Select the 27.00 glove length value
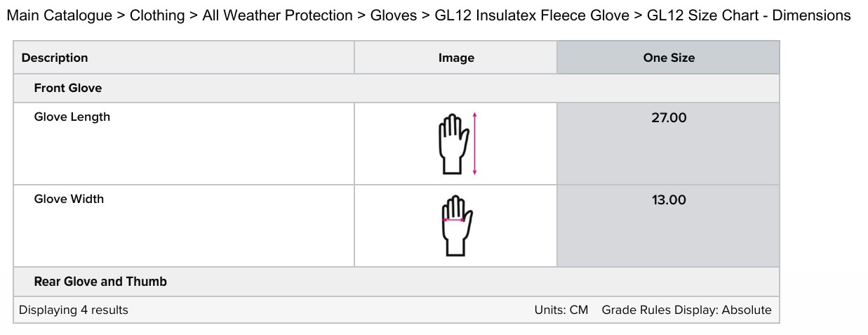 669,118
